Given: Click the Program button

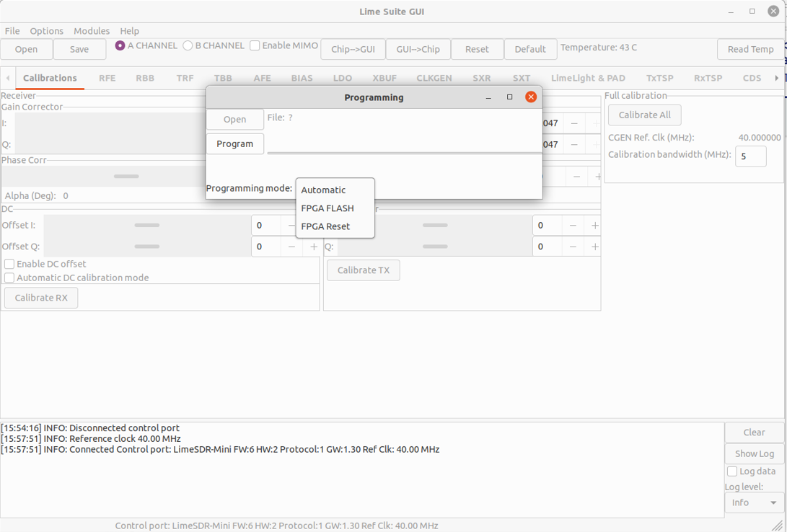Looking at the screenshot, I should (235, 144).
